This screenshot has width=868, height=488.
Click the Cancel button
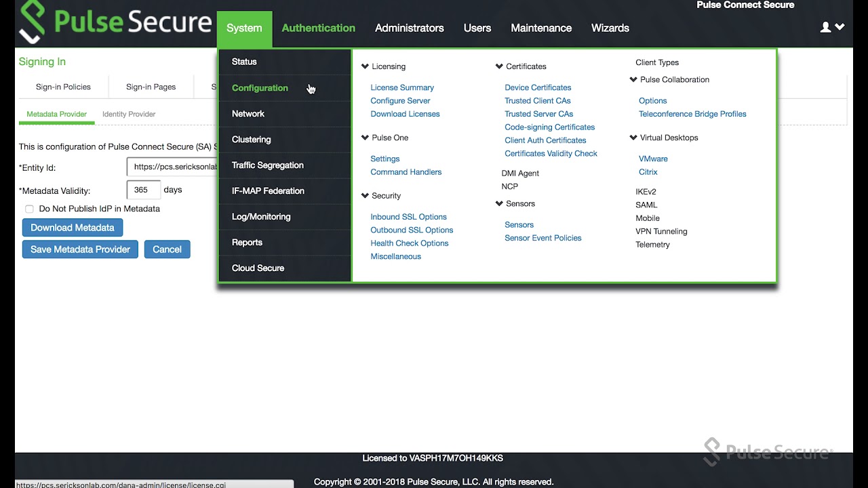(167, 249)
